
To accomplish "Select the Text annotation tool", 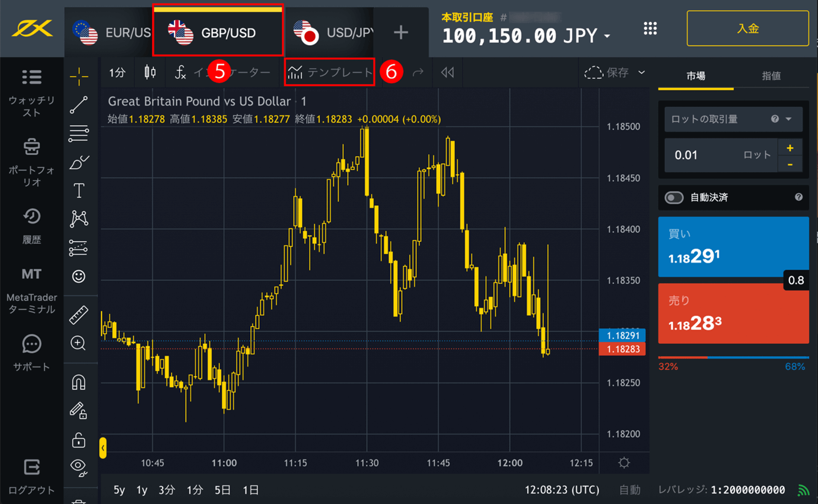I will [x=79, y=190].
